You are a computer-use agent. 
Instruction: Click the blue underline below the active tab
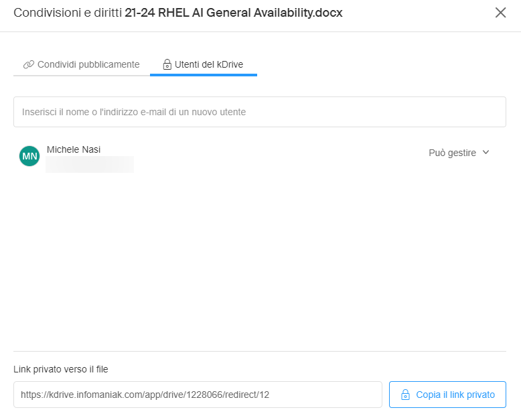tap(204, 75)
